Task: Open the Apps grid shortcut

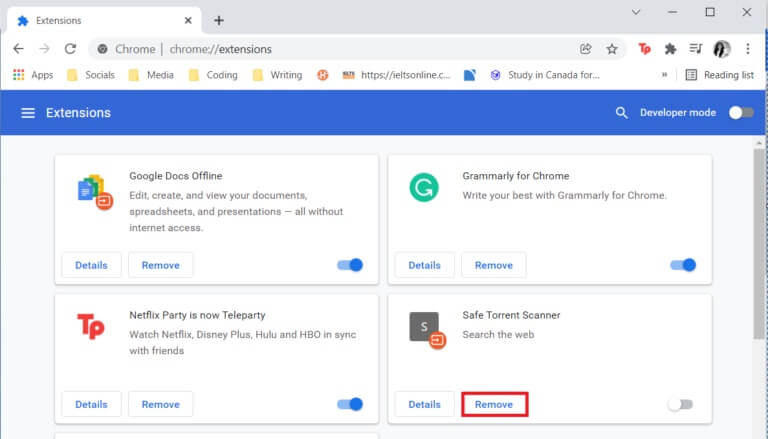Action: [x=33, y=75]
